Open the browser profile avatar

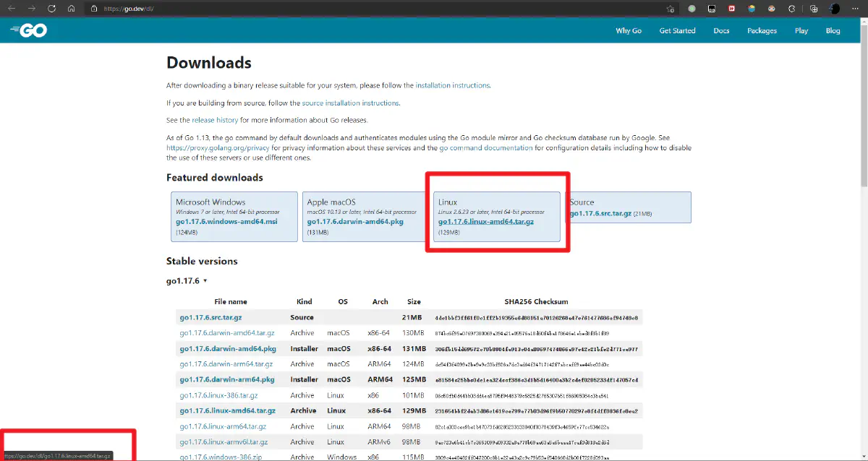click(835, 9)
